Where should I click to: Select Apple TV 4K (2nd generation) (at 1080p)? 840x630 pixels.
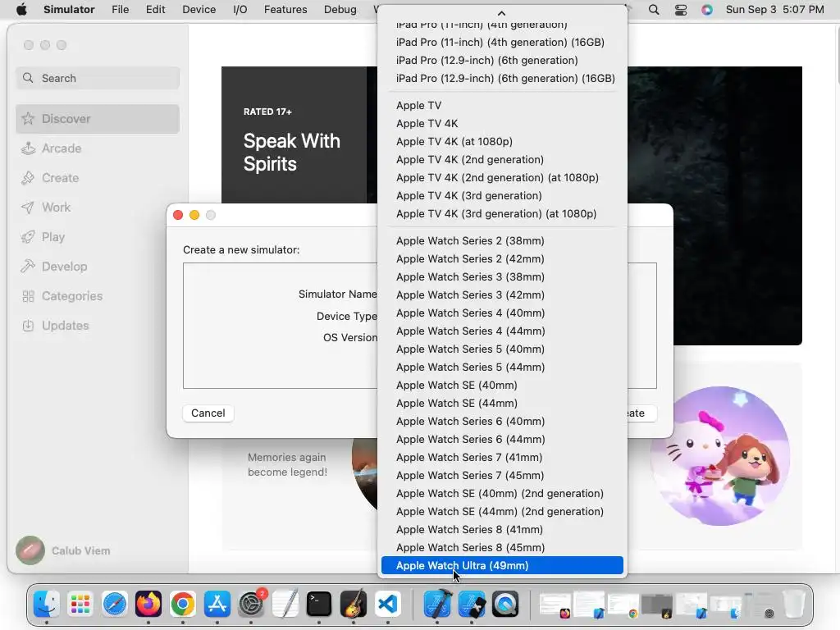(x=502, y=177)
